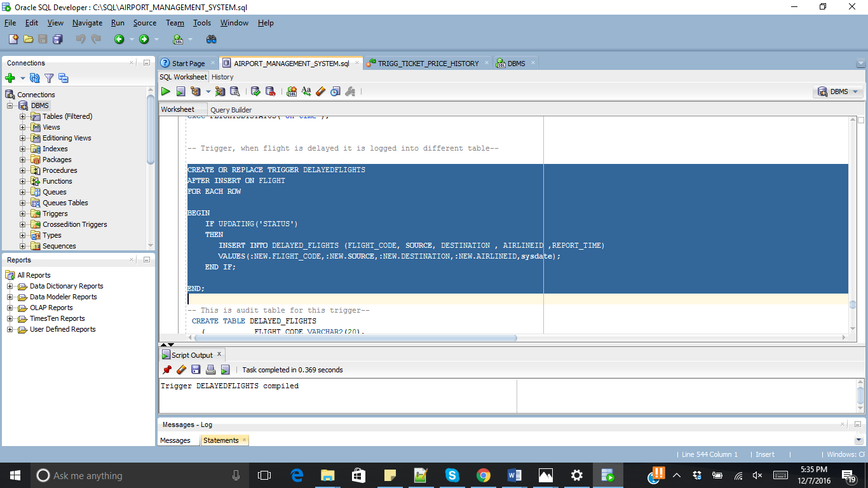The image size is (868, 488).
Task: Click the New file icon in main toolbar
Action: [13, 39]
